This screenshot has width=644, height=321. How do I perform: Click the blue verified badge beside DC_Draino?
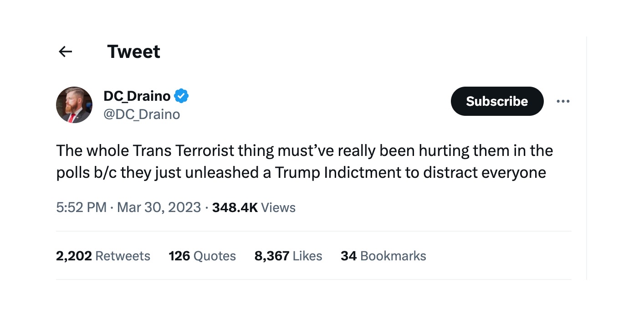[181, 95]
